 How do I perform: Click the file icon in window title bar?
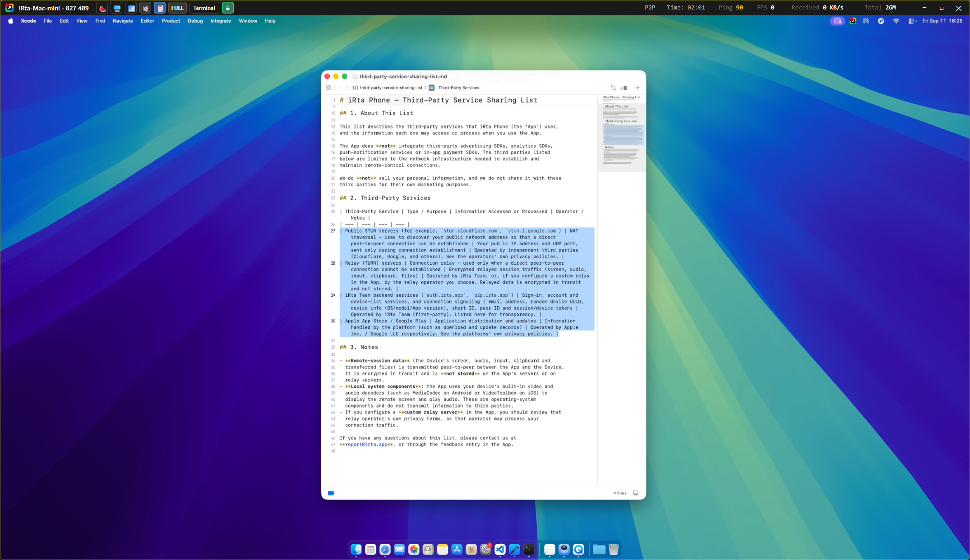[x=355, y=77]
